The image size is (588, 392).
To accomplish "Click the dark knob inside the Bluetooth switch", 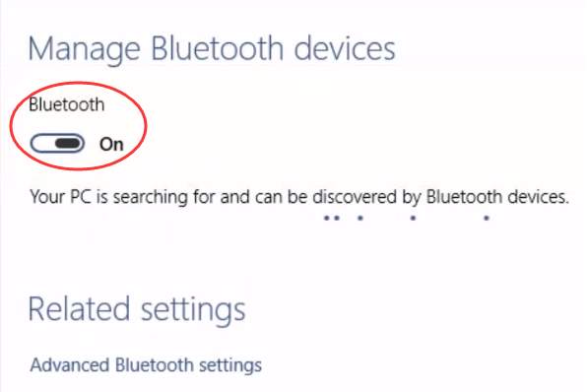I will coord(69,143).
